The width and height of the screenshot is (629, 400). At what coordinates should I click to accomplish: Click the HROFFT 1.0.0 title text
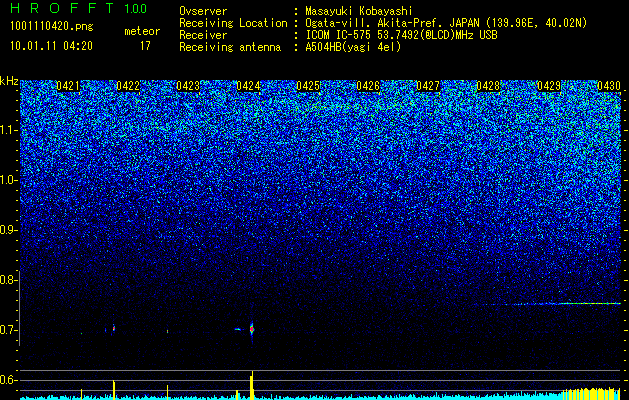tap(79, 8)
